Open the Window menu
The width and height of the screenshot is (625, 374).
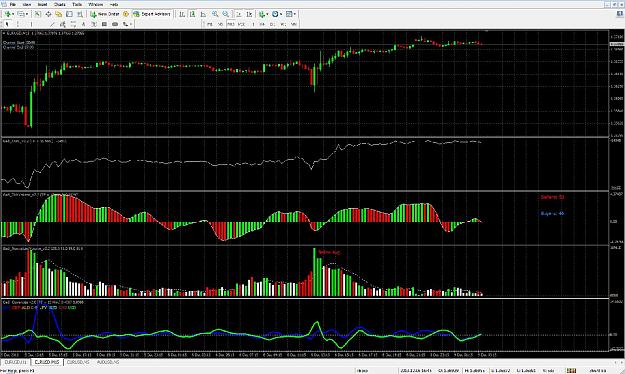pyautogui.click(x=96, y=4)
